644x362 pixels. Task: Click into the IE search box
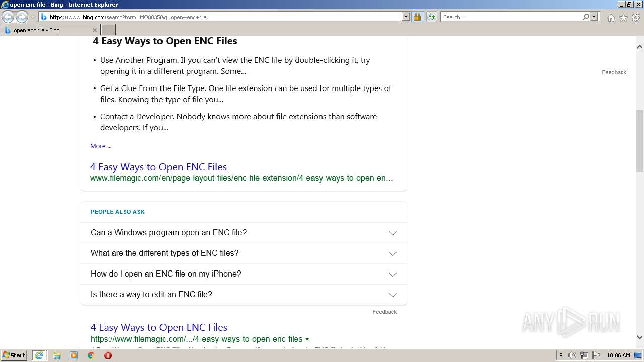(511, 17)
